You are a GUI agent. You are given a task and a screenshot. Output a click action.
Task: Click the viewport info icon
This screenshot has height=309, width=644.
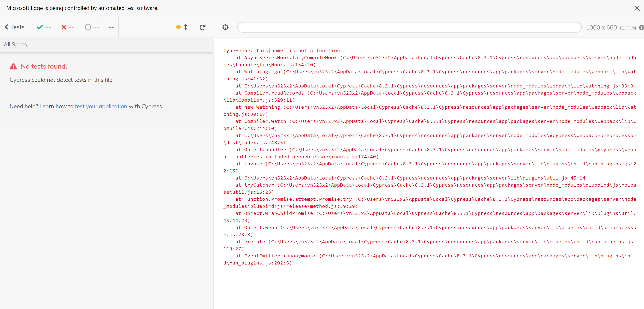click(641, 27)
